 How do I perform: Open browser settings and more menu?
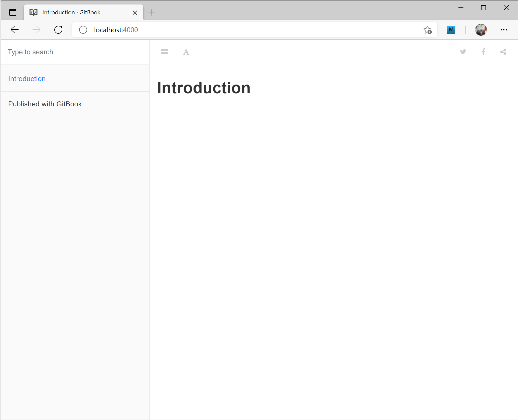pos(504,30)
